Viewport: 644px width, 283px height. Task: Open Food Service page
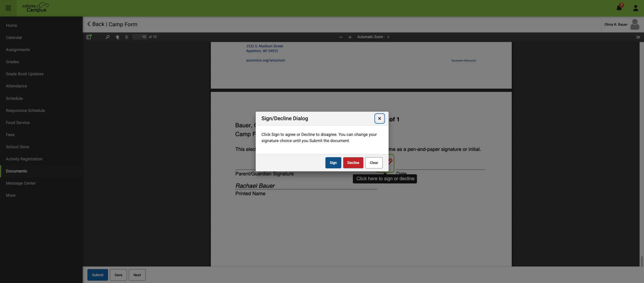(x=41, y=123)
